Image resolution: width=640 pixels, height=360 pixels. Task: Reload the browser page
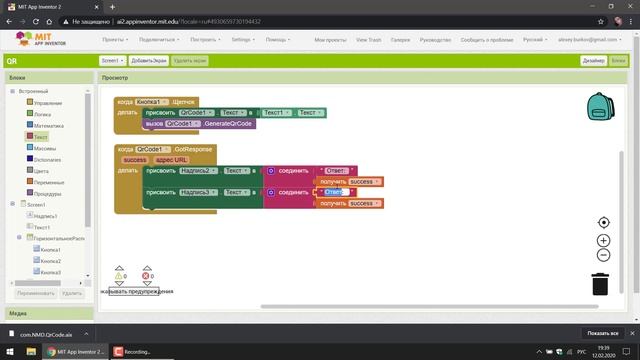(36, 22)
